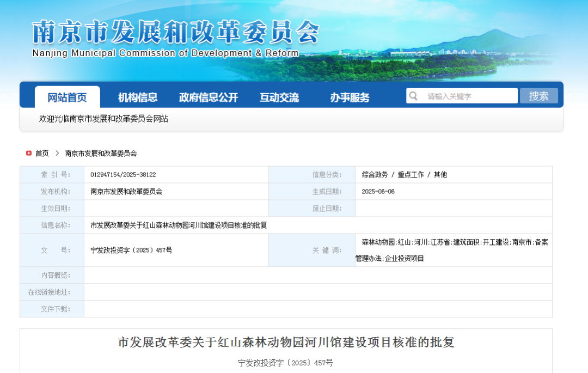This screenshot has width=588, height=373.
Task: Click the magnifier icon in search box
Action: (x=413, y=96)
